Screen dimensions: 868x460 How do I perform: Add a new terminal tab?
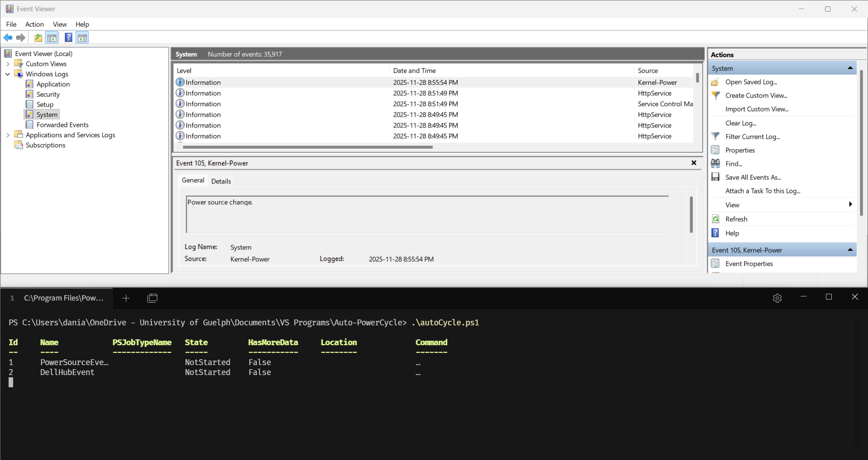[126, 298]
